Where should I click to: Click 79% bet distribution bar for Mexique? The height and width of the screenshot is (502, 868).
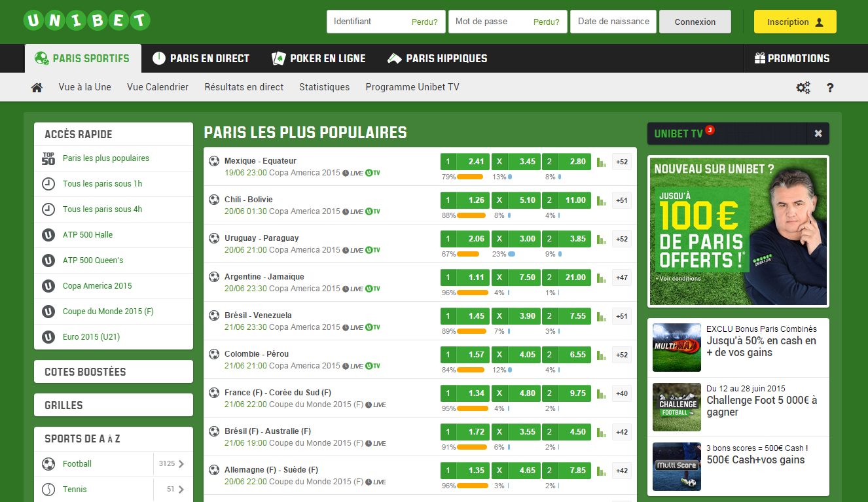pos(470,177)
